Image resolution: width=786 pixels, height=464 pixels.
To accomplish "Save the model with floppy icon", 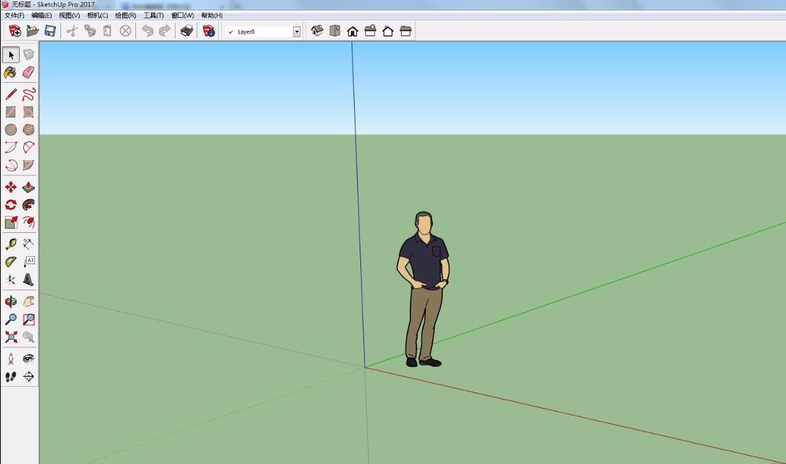I will (x=50, y=31).
